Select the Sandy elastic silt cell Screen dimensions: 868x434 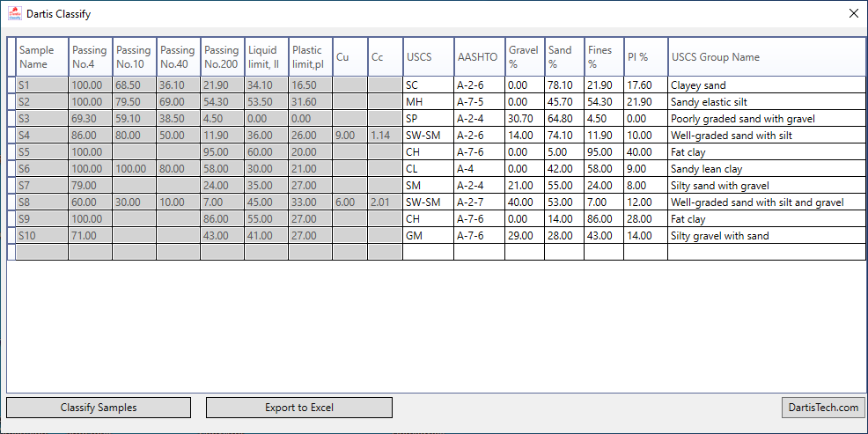click(x=767, y=102)
